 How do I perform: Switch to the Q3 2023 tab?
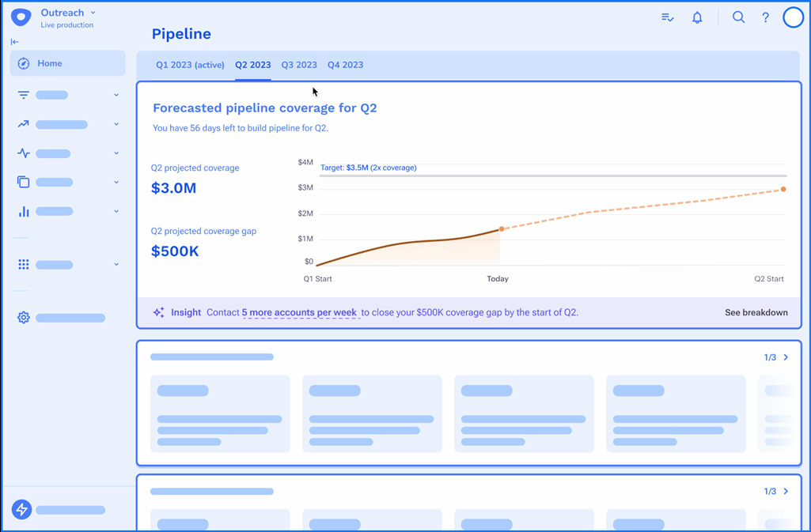pos(299,65)
